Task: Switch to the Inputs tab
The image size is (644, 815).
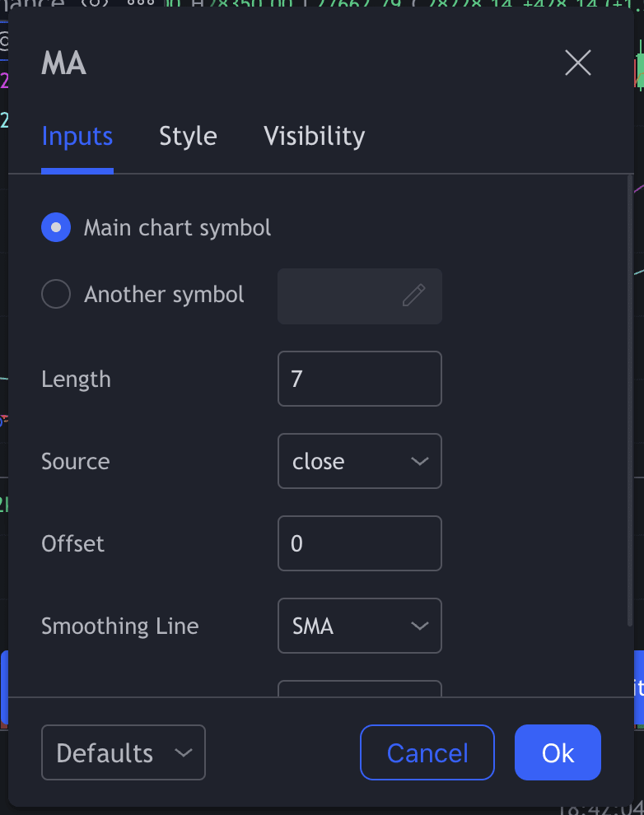Action: (x=77, y=136)
